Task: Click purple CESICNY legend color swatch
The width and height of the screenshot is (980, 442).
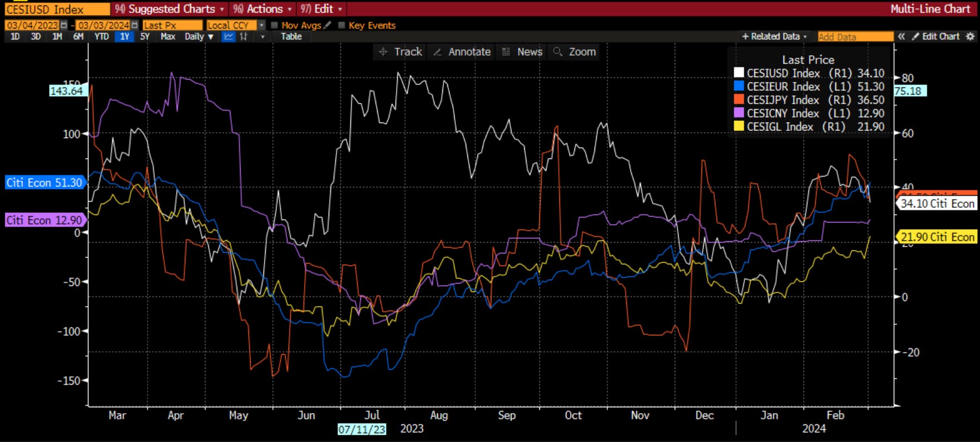Action: click(739, 113)
